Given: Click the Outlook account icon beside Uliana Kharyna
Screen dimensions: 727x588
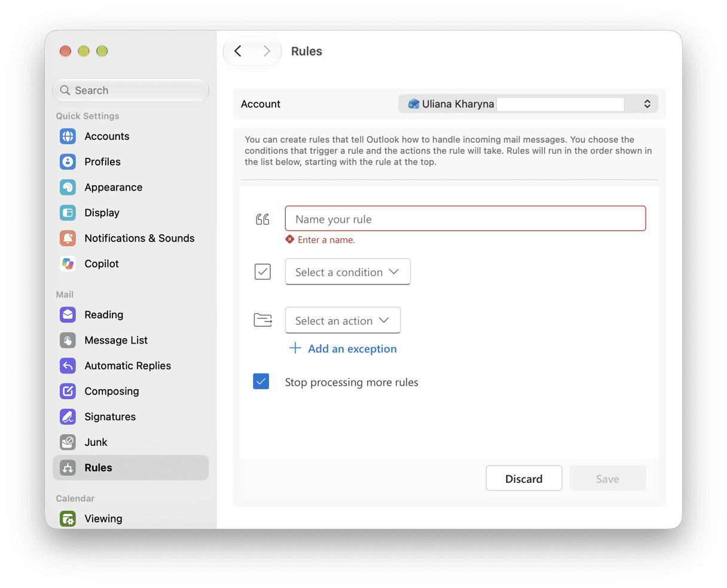Looking at the screenshot, I should 413,104.
